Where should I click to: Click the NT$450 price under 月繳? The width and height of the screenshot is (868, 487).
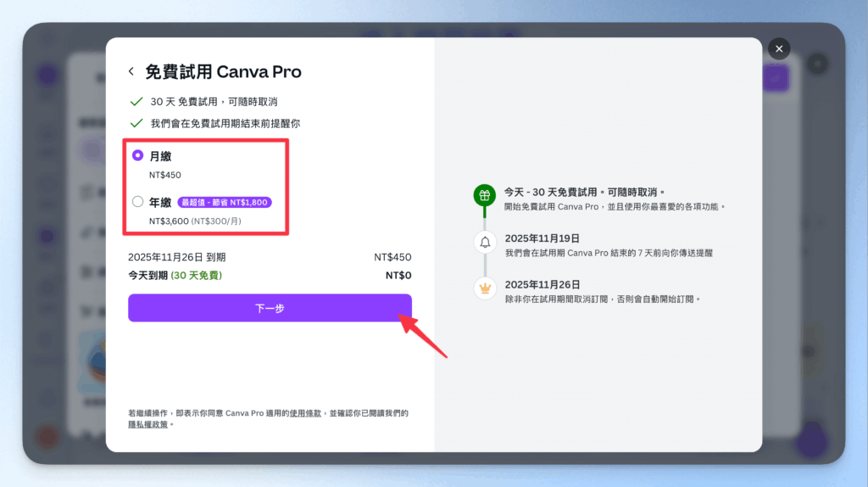click(165, 175)
